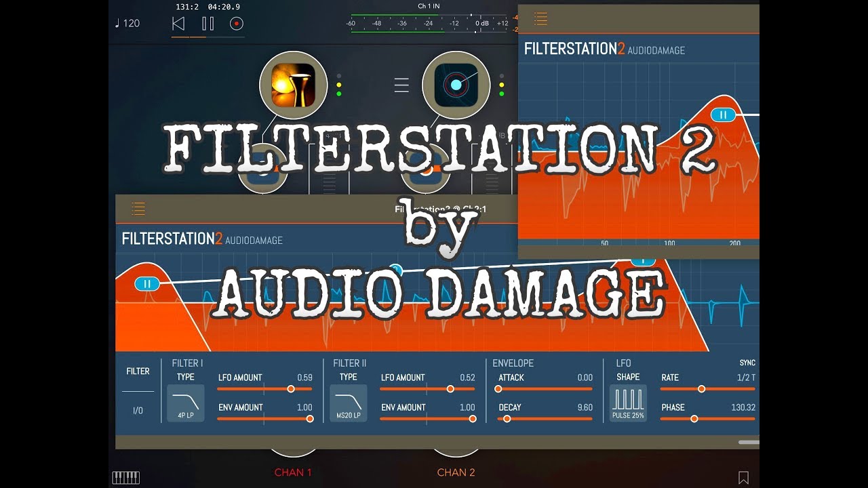The width and height of the screenshot is (868, 488).
Task: Select the filter II handle in the upper-right window's graph
Action: pyautogui.click(x=723, y=115)
